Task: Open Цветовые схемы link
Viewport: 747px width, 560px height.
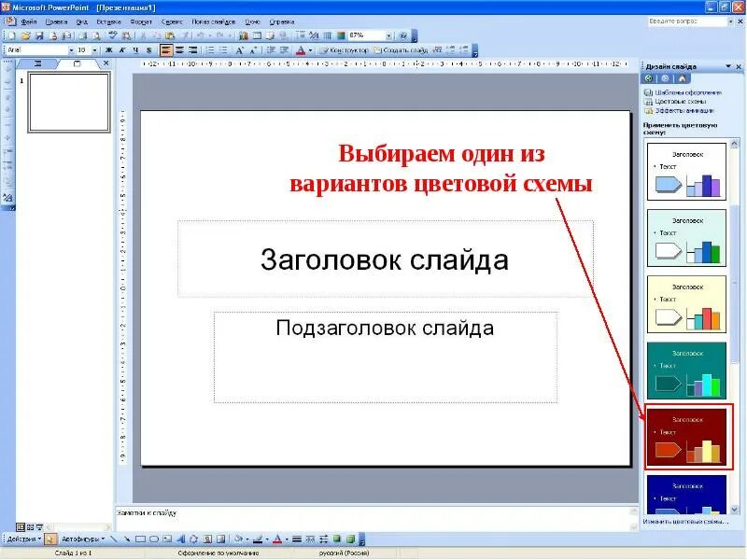Action: (x=681, y=102)
